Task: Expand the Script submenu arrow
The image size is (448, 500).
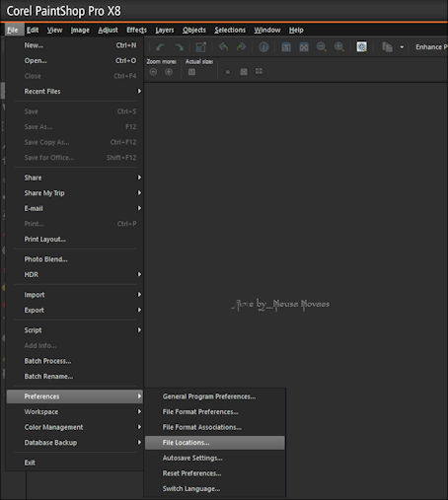Action: tap(139, 330)
